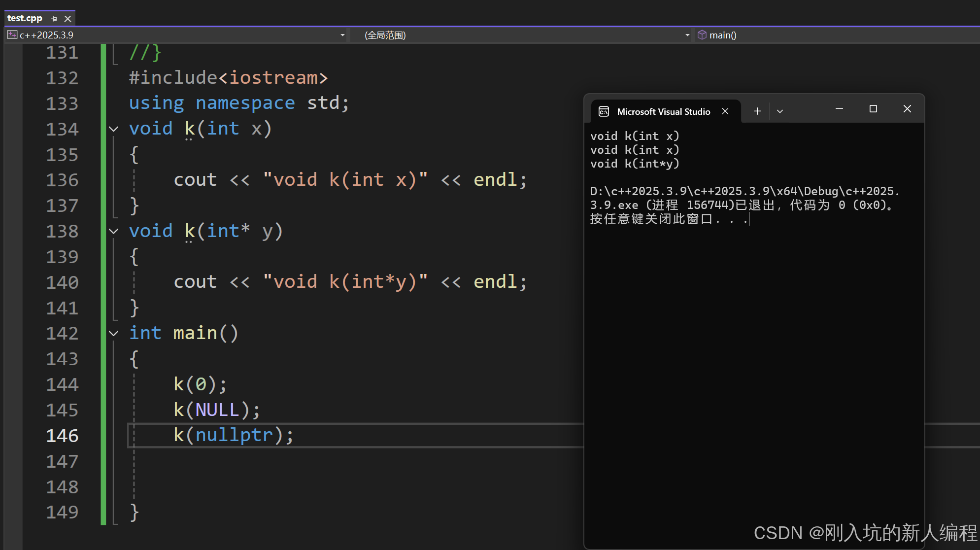
Task: Click line number 146 in gutter
Action: [62, 436]
